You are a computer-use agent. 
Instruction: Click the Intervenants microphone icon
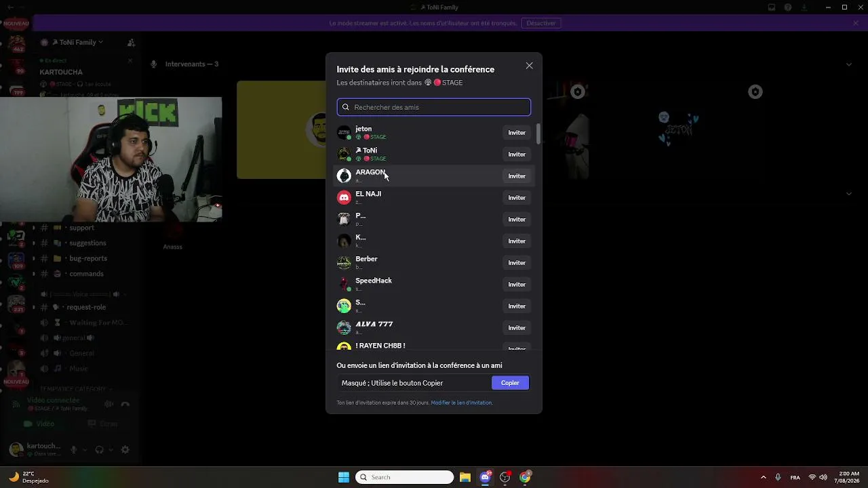click(x=154, y=64)
